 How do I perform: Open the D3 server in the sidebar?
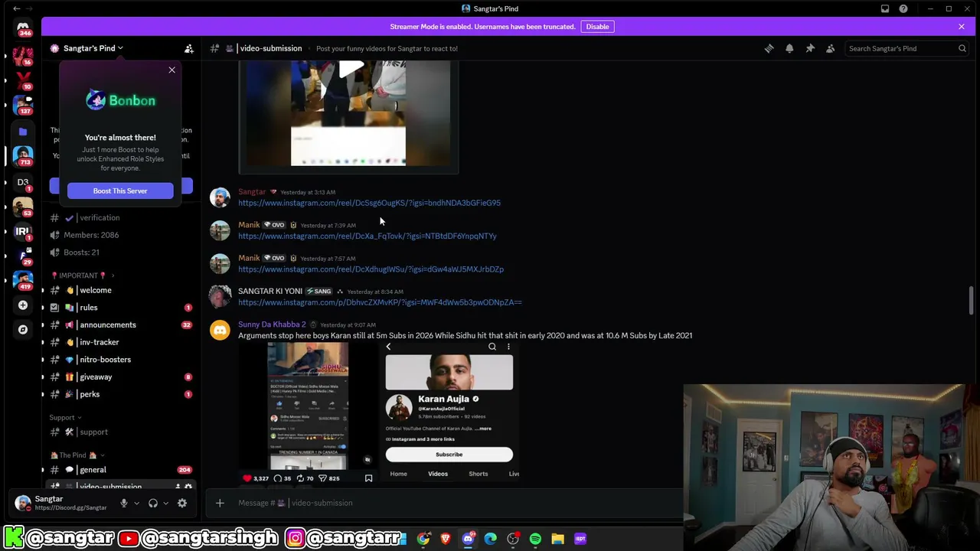[x=23, y=182]
